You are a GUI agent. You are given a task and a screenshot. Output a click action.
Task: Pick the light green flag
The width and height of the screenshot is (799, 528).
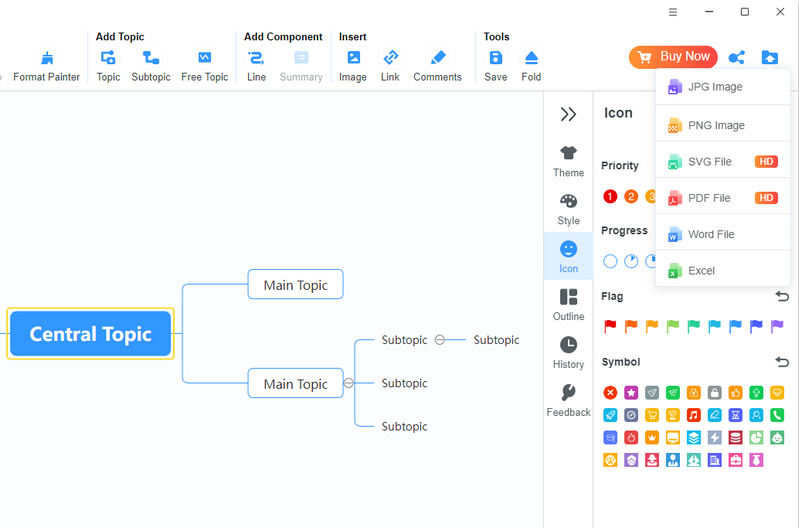click(673, 326)
